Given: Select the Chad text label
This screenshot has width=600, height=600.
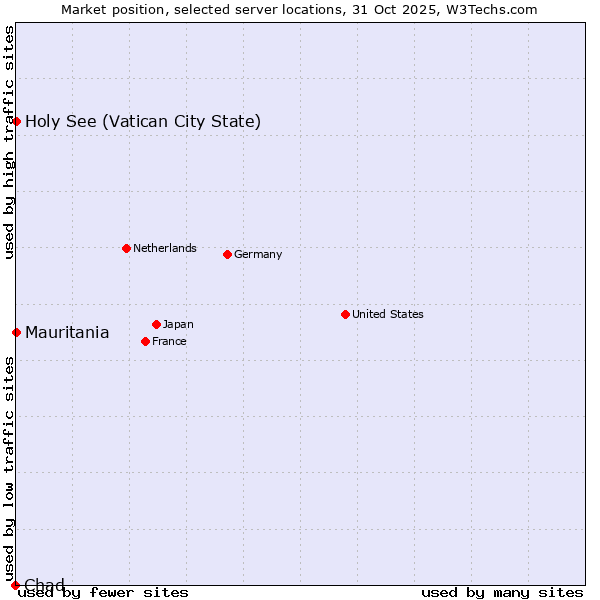Looking at the screenshot, I should tap(44, 585).
